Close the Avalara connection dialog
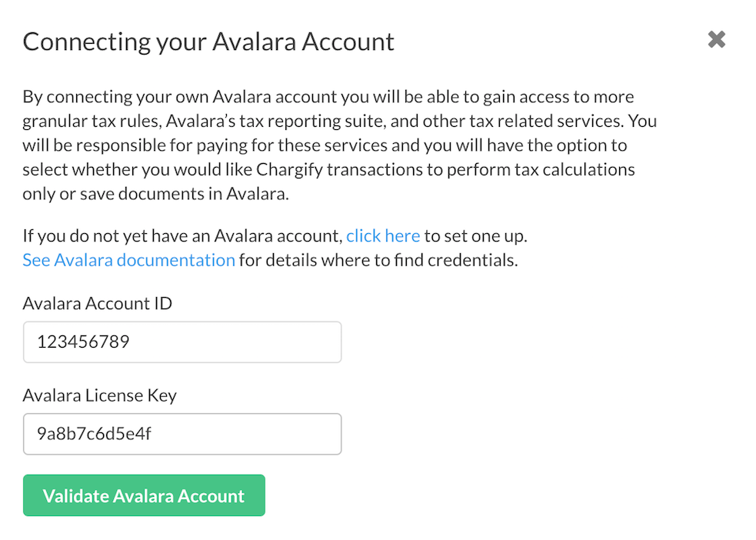 point(717,40)
